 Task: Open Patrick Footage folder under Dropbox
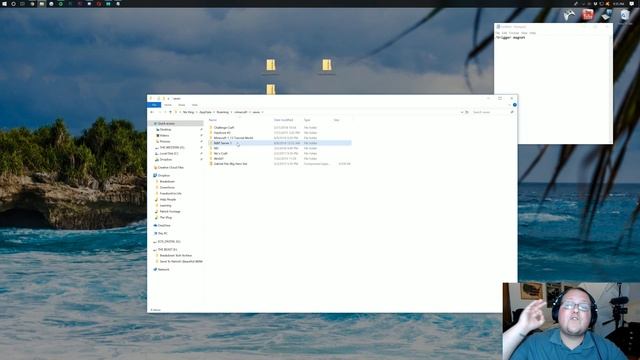coord(170,211)
